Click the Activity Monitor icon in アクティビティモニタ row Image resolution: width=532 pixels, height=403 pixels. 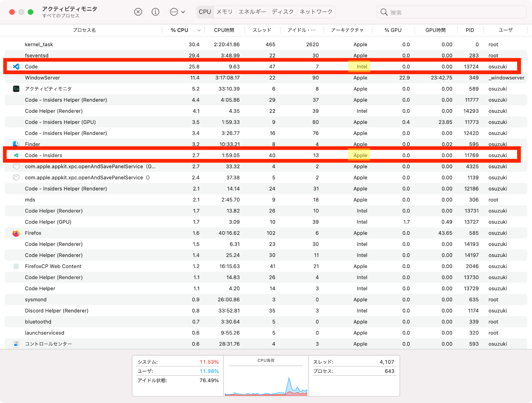pos(16,89)
